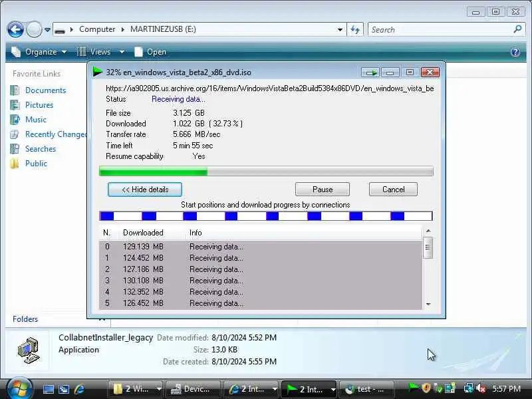The image size is (532, 399).
Task: Hide download details
Action: pyautogui.click(x=145, y=190)
